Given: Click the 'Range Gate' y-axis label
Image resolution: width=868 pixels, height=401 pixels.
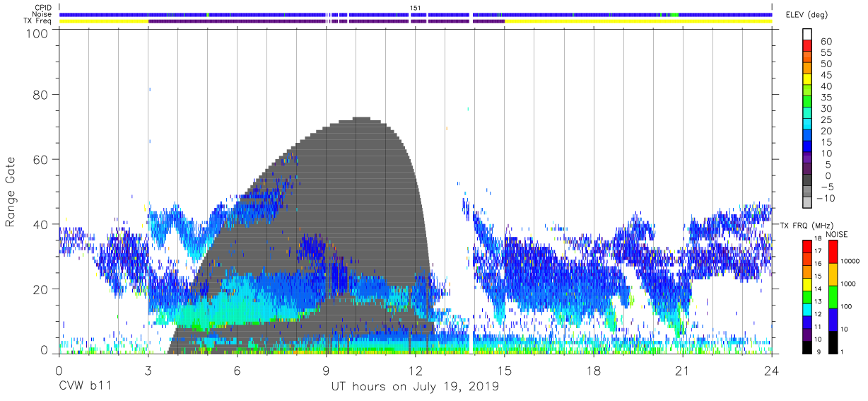Looking at the screenshot, I should (11, 193).
